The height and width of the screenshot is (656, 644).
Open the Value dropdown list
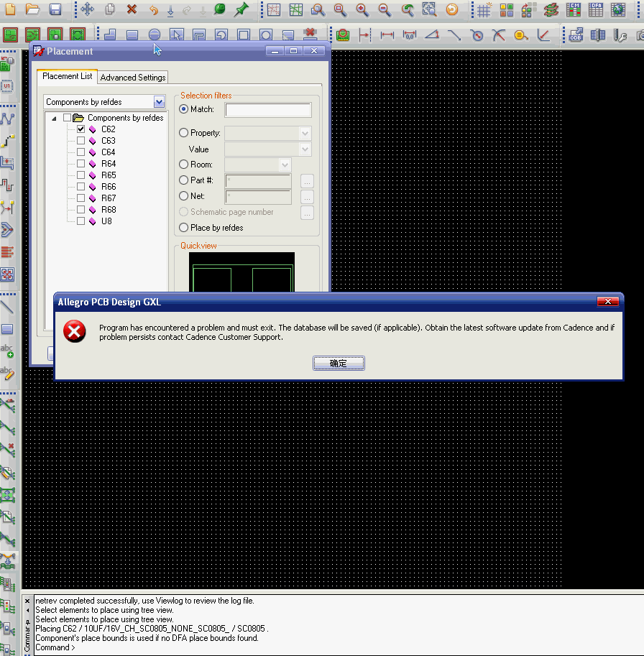pyautogui.click(x=305, y=149)
